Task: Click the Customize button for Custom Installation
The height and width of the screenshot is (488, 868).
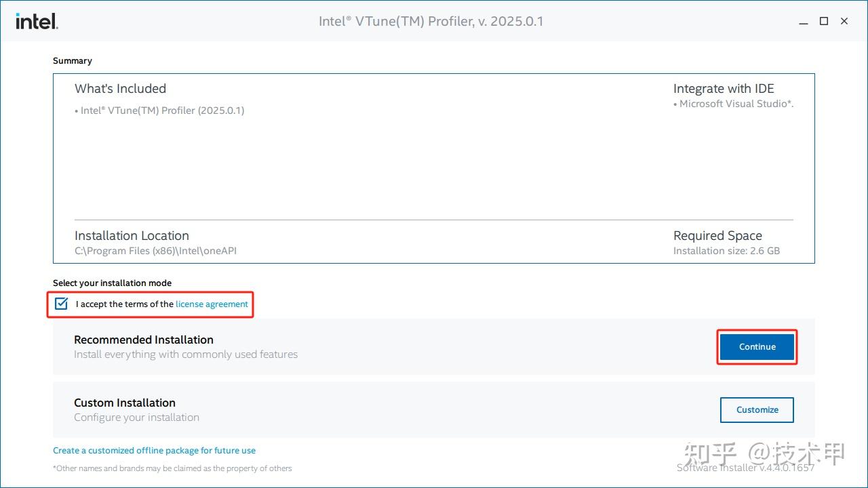Action: click(756, 409)
